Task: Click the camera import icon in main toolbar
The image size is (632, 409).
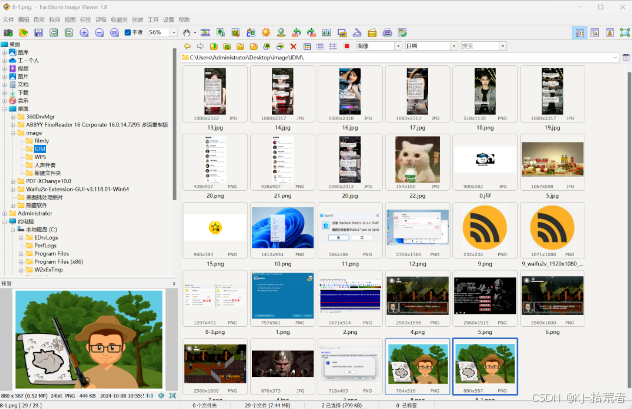Action: click(x=8, y=33)
